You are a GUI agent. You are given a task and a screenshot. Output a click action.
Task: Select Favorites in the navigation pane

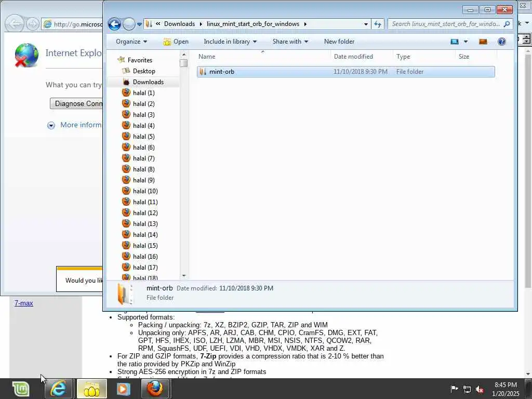(140, 60)
